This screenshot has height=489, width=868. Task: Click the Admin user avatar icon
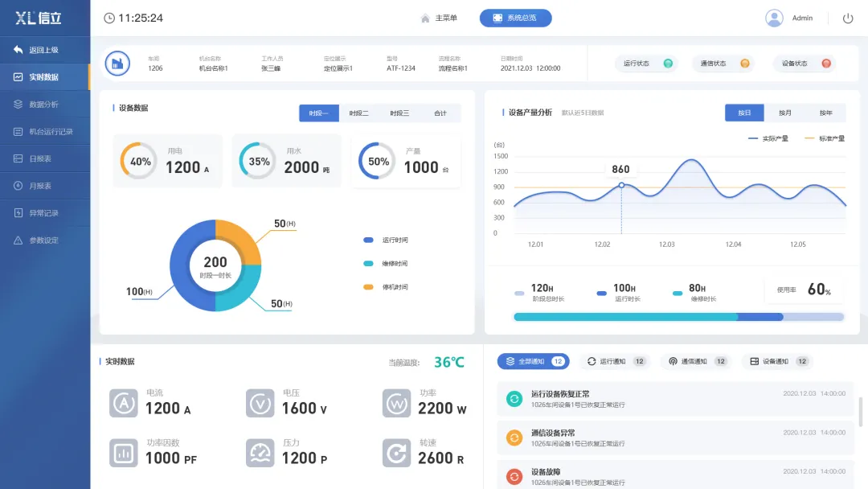click(774, 18)
